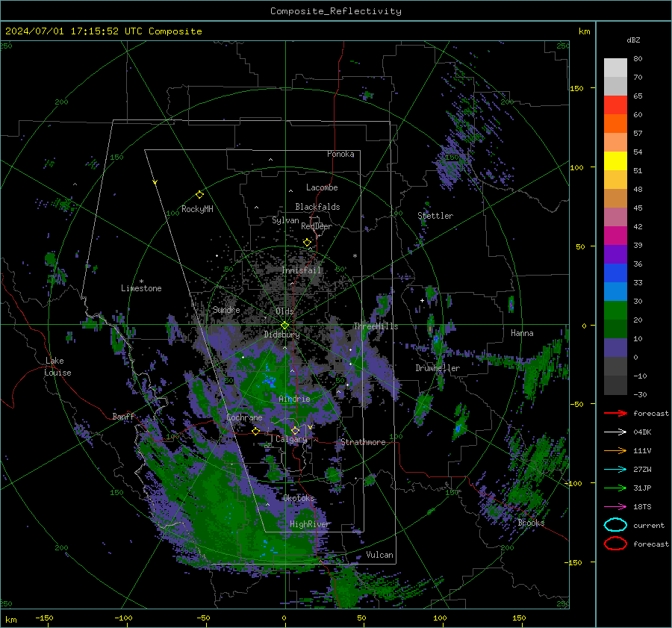Click the 'current' legend label
672x628 pixels.
click(649, 525)
